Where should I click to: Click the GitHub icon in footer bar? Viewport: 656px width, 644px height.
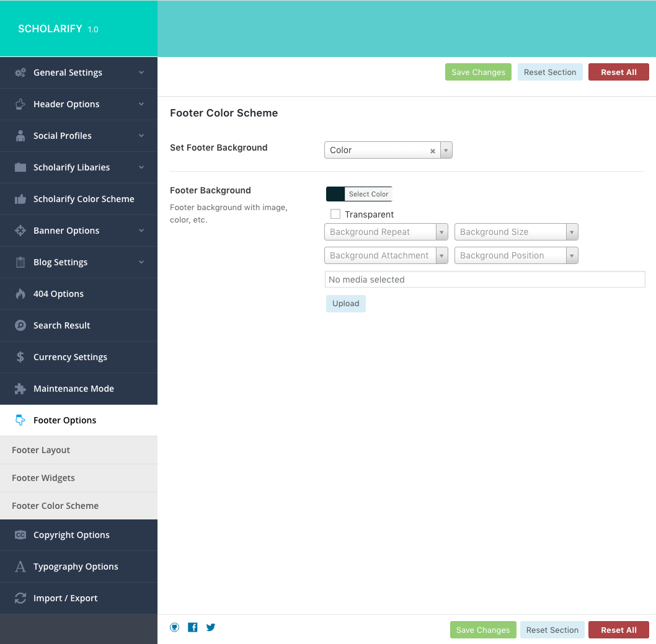pyautogui.click(x=175, y=627)
